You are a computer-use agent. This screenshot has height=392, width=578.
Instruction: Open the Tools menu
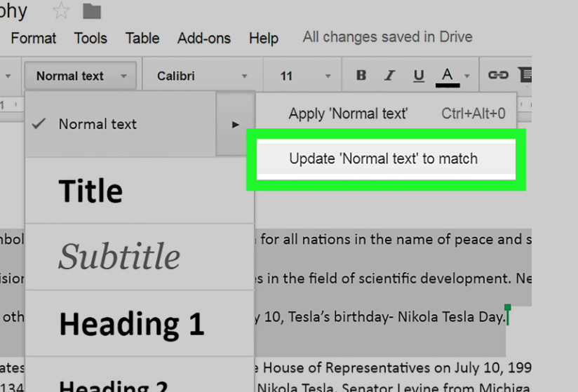(x=90, y=38)
